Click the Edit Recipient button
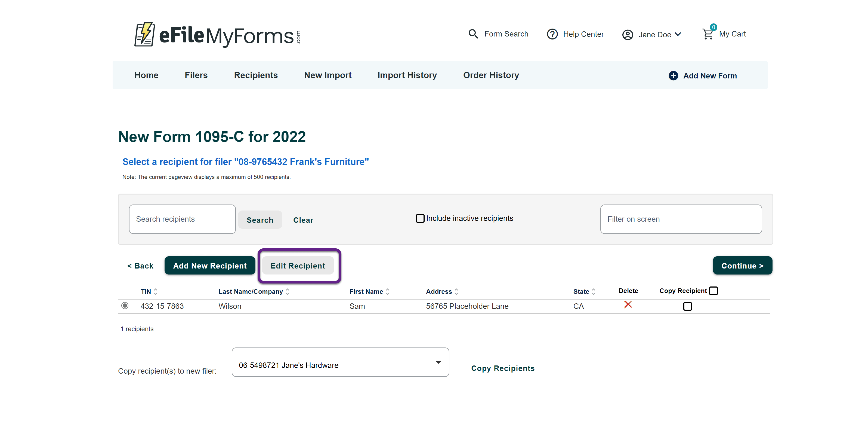 pyautogui.click(x=298, y=266)
